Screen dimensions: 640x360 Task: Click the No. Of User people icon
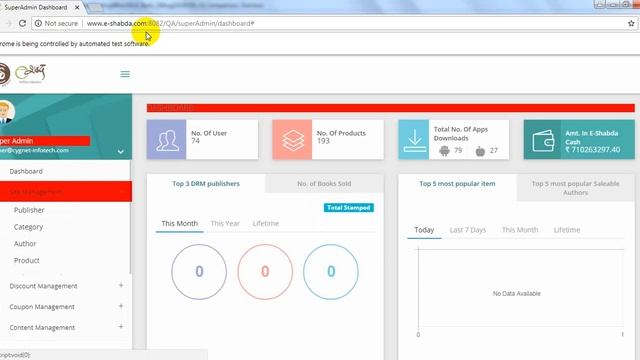point(167,140)
